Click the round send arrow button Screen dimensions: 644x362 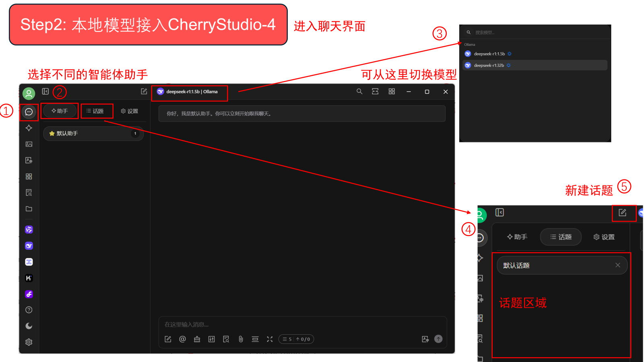[x=438, y=339]
